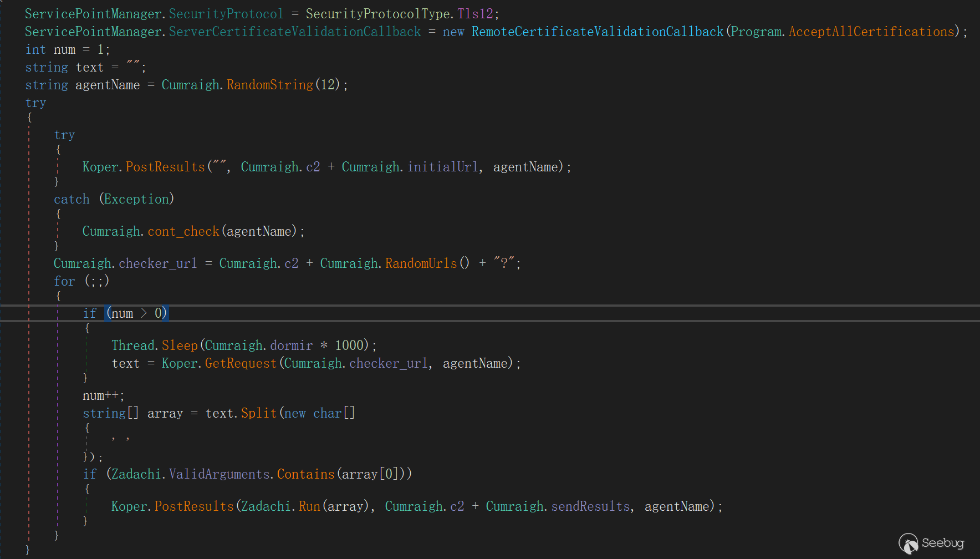Click the number 12 argument
This screenshot has width=980, height=559.
tap(328, 85)
